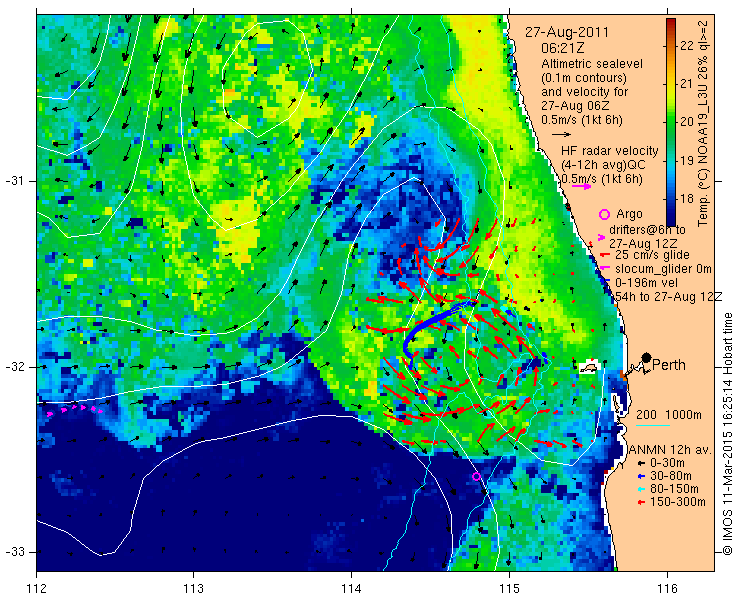Click the '-31' latitude axis label
Viewport: 740px width, 600px height.
pos(14,181)
